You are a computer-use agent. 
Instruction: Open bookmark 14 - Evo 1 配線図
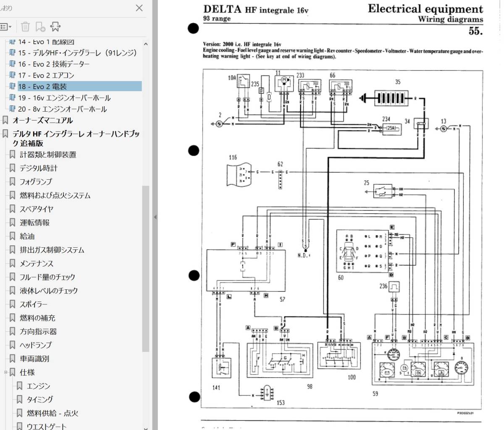pyautogui.click(x=46, y=42)
